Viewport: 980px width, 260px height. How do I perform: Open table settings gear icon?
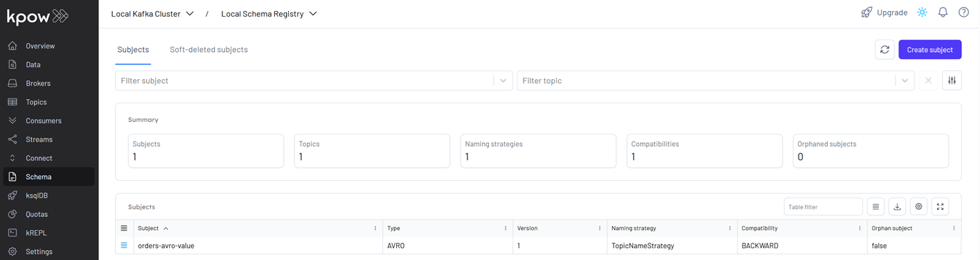pyautogui.click(x=919, y=207)
